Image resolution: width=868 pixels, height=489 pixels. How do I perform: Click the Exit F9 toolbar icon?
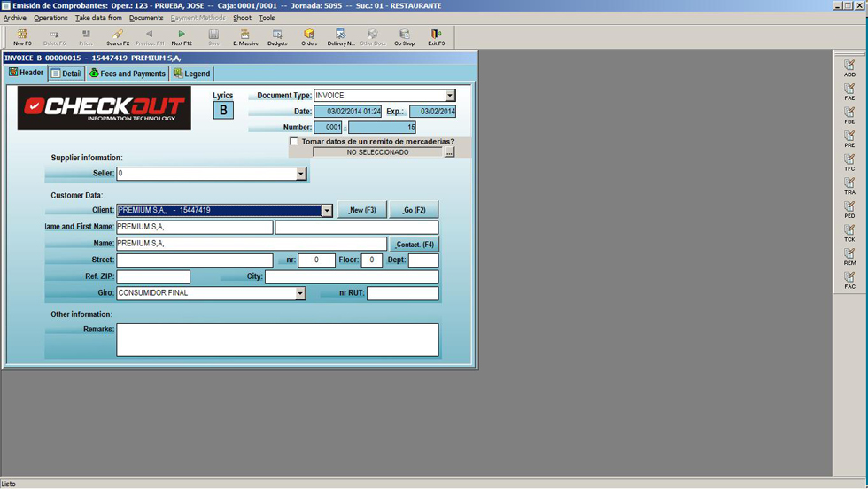(x=436, y=36)
